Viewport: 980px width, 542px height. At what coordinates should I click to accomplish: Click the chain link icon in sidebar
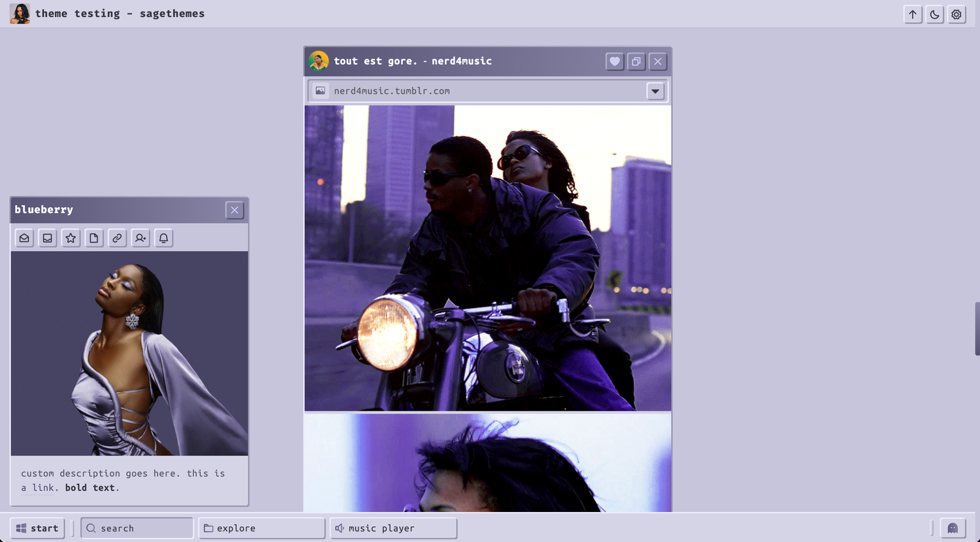(117, 238)
